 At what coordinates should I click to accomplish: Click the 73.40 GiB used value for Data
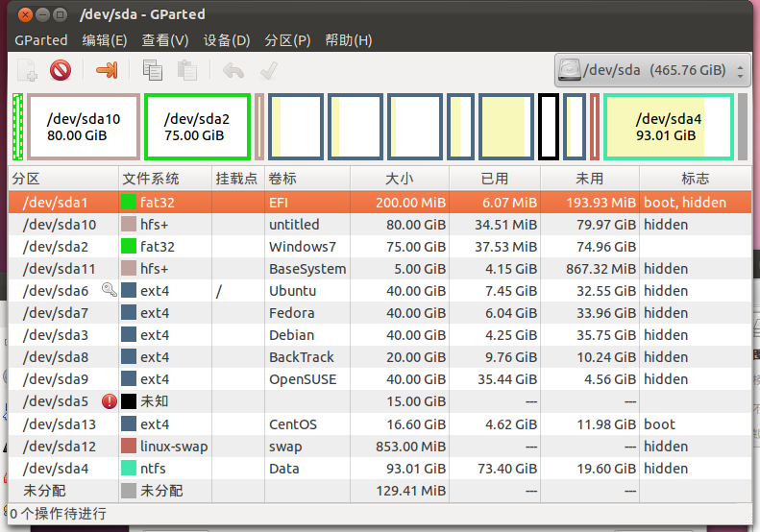507,469
